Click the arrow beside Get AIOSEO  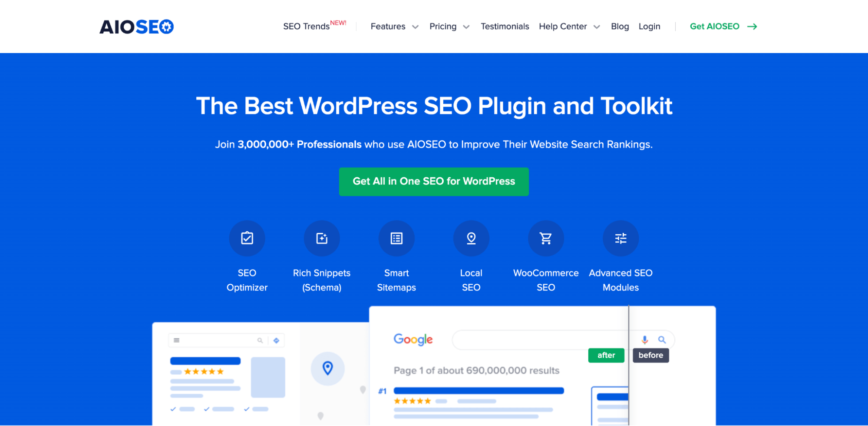coord(752,27)
